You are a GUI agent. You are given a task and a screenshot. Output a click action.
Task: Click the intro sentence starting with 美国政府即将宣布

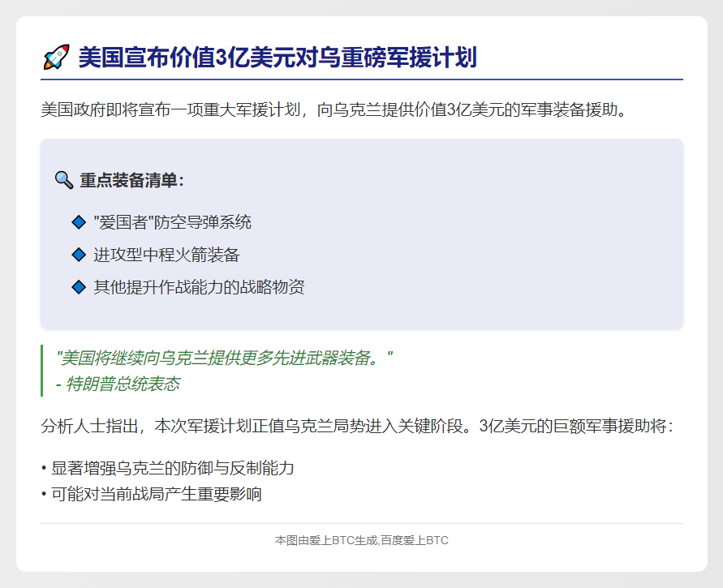click(334, 109)
